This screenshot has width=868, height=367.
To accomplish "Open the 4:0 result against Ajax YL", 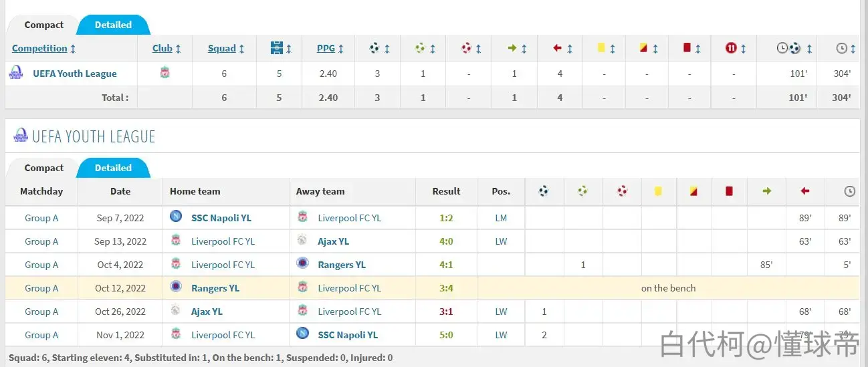I will point(446,241).
